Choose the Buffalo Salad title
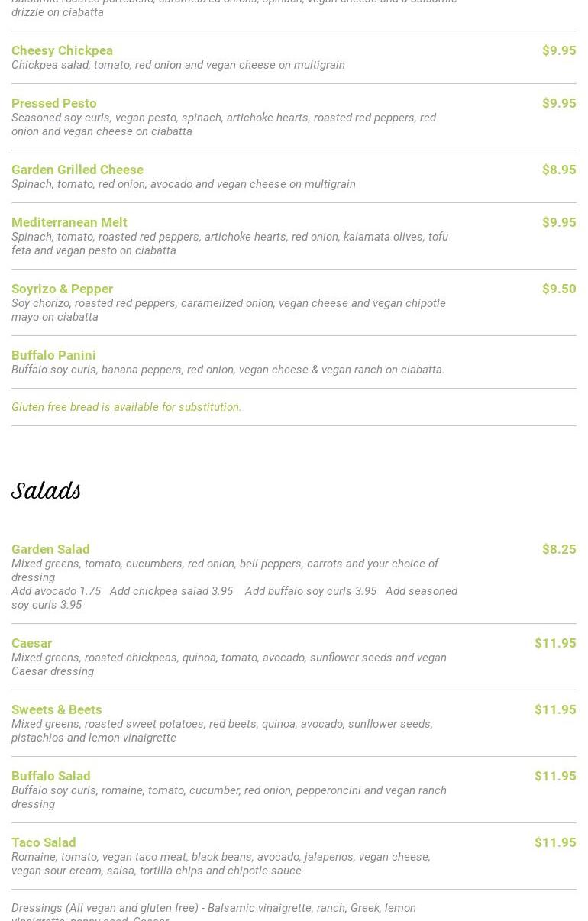This screenshot has height=921, width=588. tap(50, 776)
